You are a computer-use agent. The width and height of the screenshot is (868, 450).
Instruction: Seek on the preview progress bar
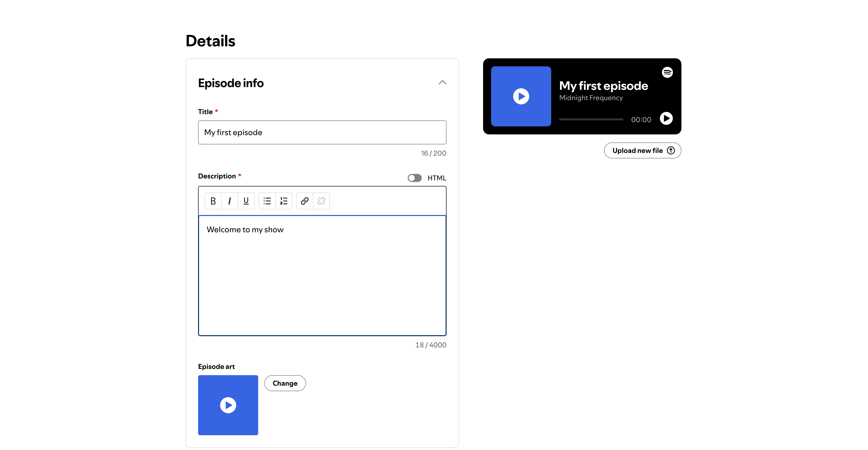click(x=591, y=119)
